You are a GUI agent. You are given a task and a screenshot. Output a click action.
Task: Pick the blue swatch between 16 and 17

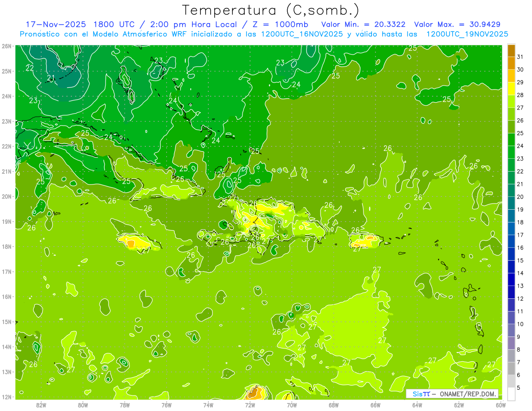(x=511, y=241)
